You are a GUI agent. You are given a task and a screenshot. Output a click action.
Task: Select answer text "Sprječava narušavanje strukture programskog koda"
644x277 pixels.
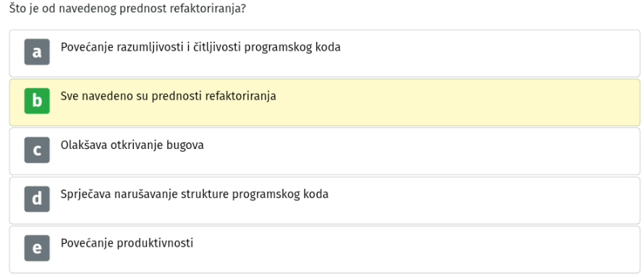pyautogui.click(x=195, y=195)
